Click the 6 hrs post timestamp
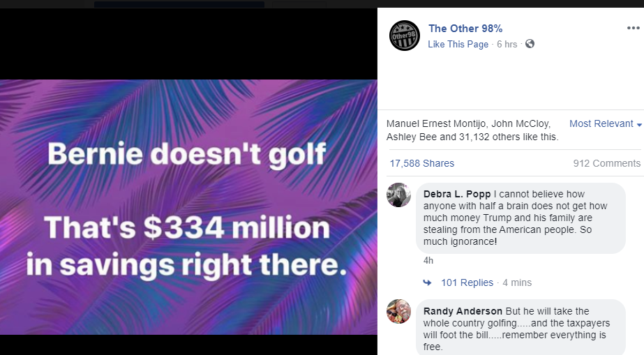The height and width of the screenshot is (355, 644). tap(507, 44)
